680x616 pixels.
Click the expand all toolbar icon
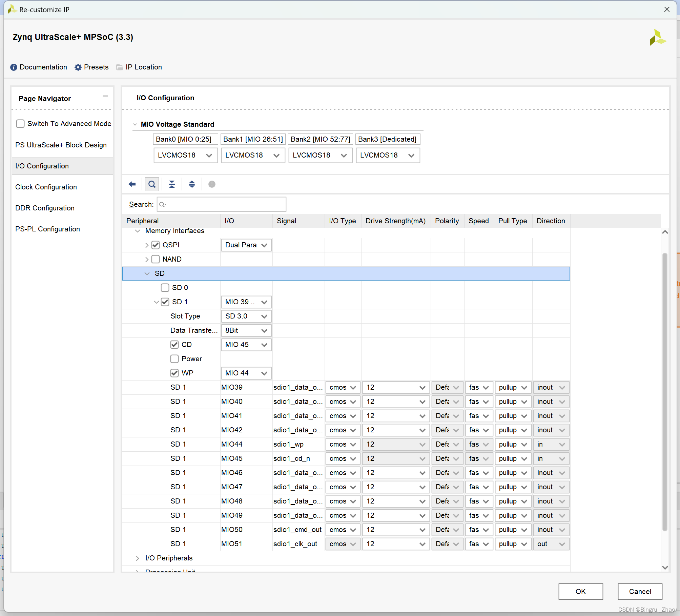click(192, 184)
